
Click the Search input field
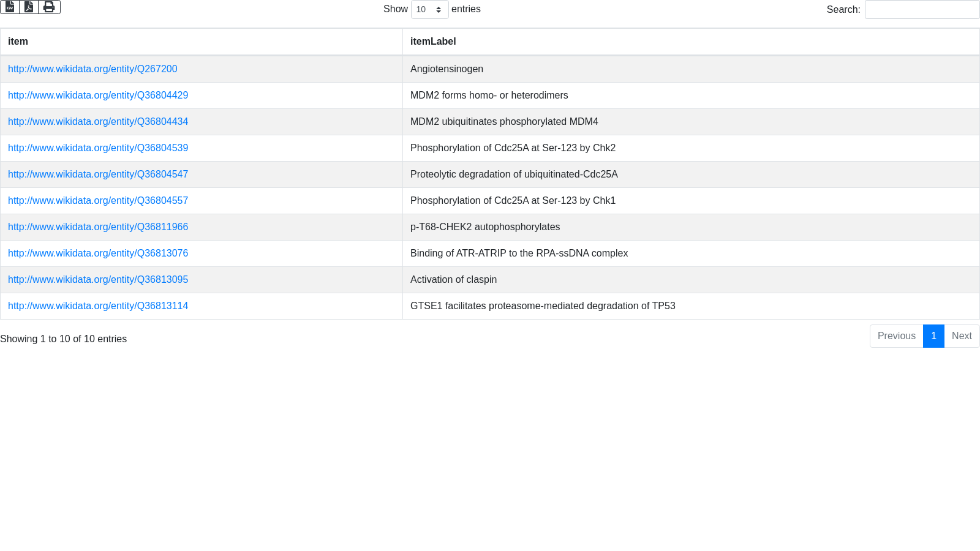pyautogui.click(x=922, y=10)
